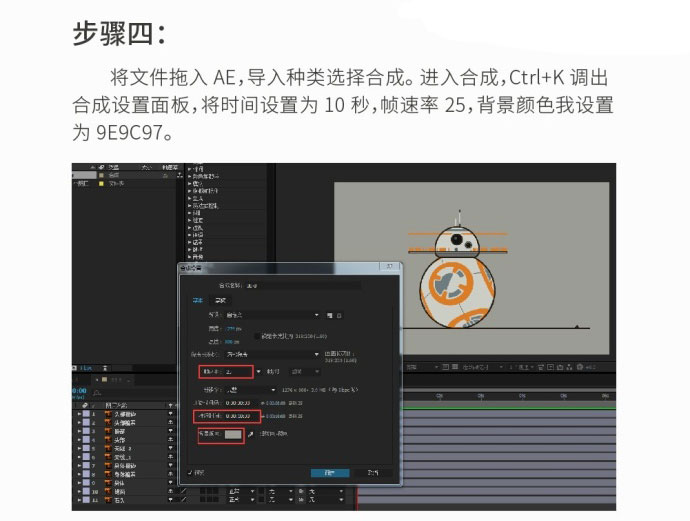This screenshot has height=521, width=690.
Task: Click the Illustrator file icon of layer 5
Action: click(107, 448)
